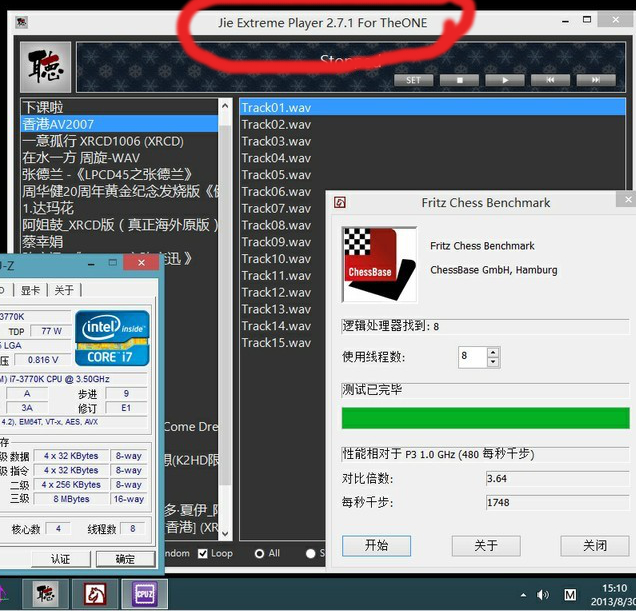Select Track01.wav

(x=432, y=108)
